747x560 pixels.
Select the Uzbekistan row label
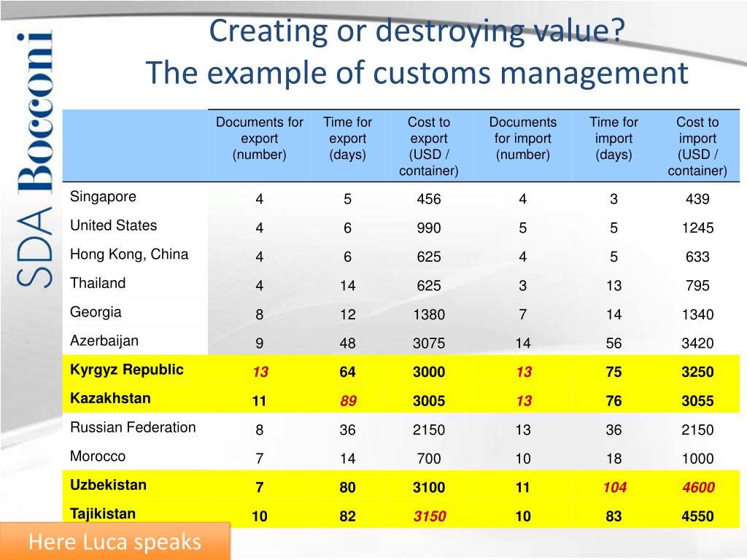108,485
